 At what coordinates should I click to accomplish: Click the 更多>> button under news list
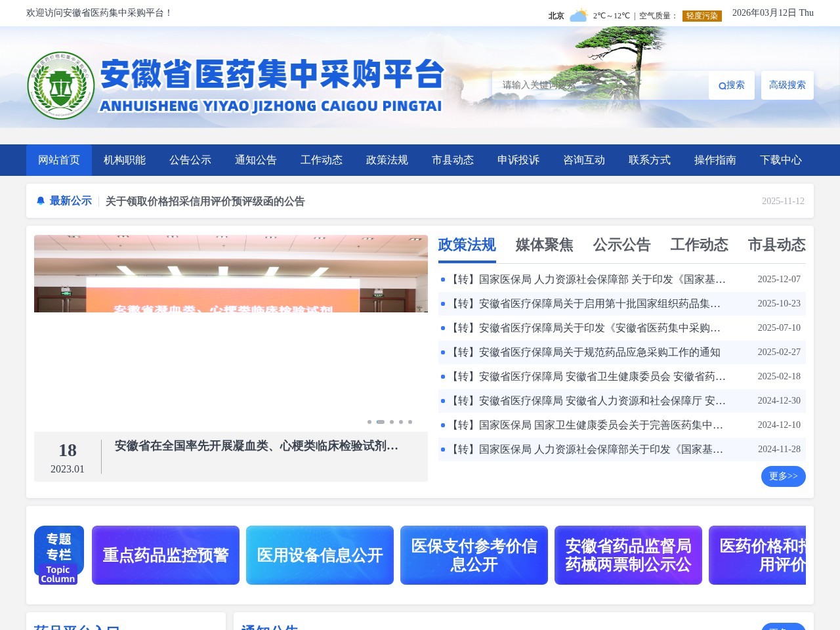coord(783,476)
